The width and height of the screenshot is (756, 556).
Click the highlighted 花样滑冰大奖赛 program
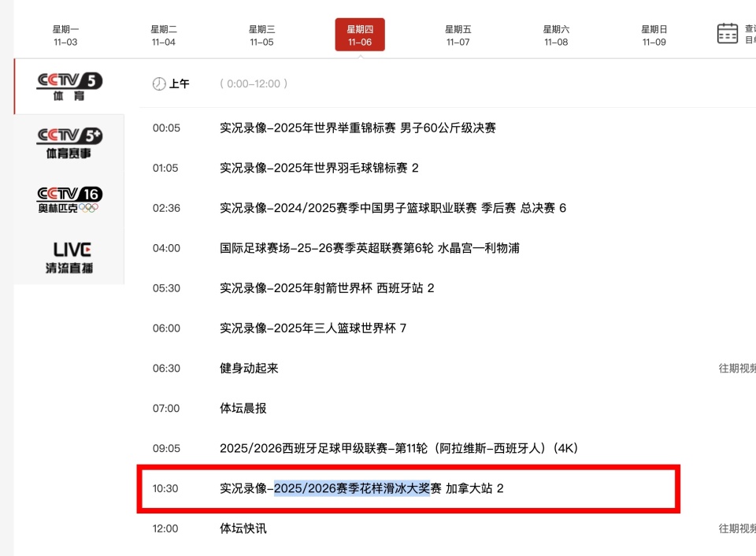click(361, 488)
